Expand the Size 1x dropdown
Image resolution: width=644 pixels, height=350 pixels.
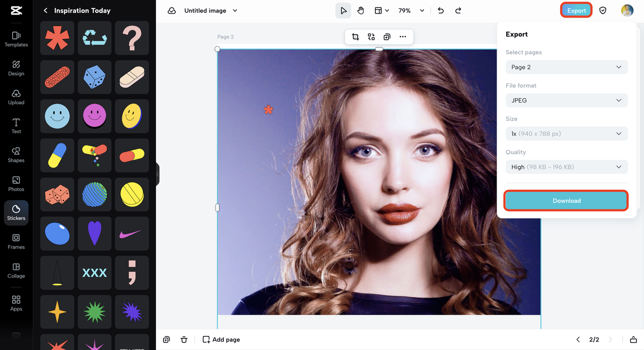[x=567, y=133]
